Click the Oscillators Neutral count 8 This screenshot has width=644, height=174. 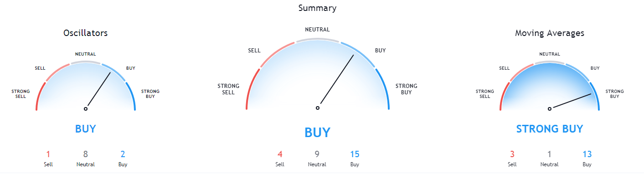(85, 154)
